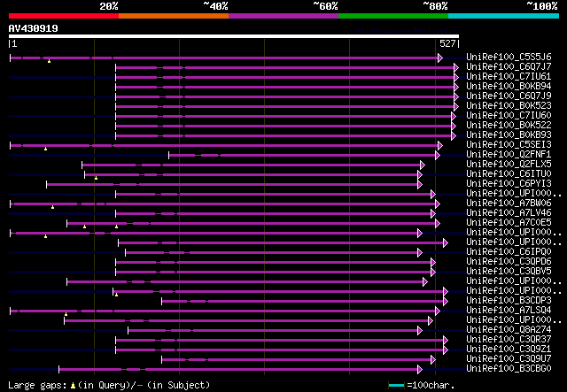Viewport: 567px width, 392px height.
Task: Click the yellow gap marker under UniRef100_C5S5J6 bar
Action: 50,61
